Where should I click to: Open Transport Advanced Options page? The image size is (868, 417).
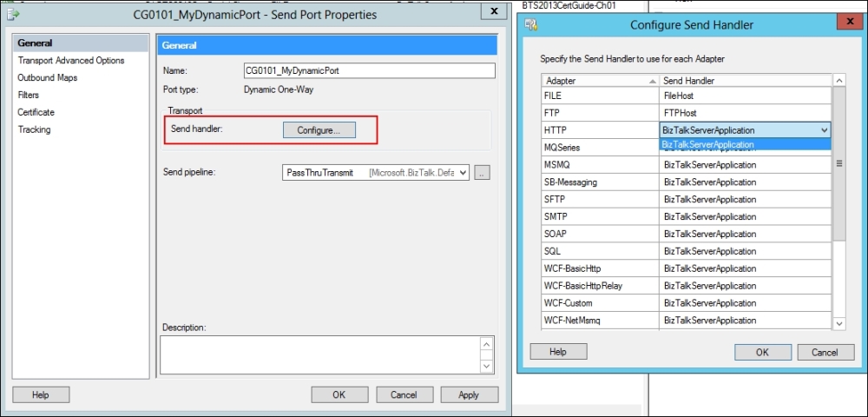point(71,60)
